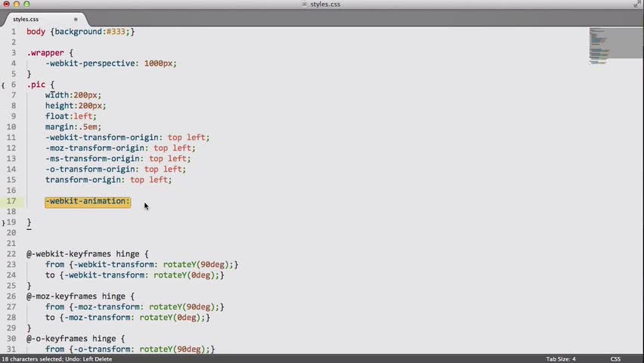Open the Tab Size: 4 selector
Viewport: 644px width, 363px height.
tap(561, 359)
